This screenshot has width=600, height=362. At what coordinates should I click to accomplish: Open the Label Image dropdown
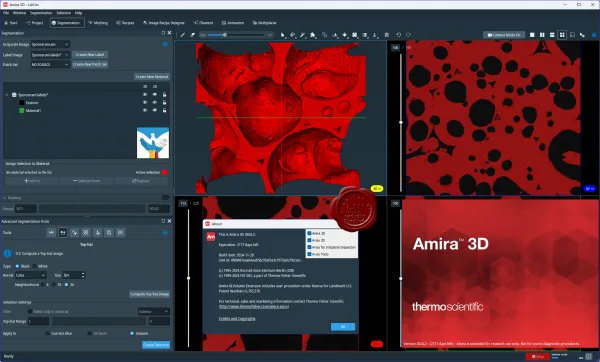pos(50,55)
